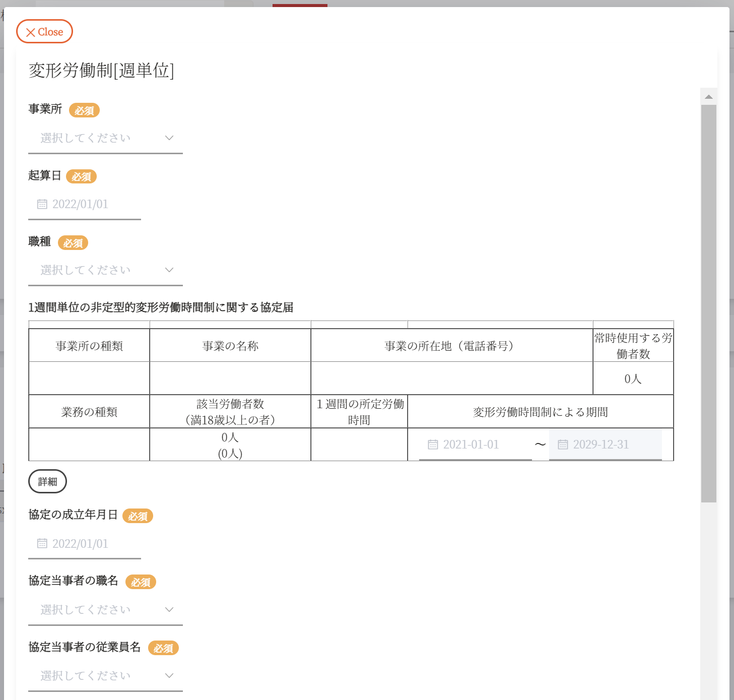Screen dimensions: 734x700
Task: Click calendar icon beside 2029-12-31 end date
Action: pyautogui.click(x=563, y=444)
